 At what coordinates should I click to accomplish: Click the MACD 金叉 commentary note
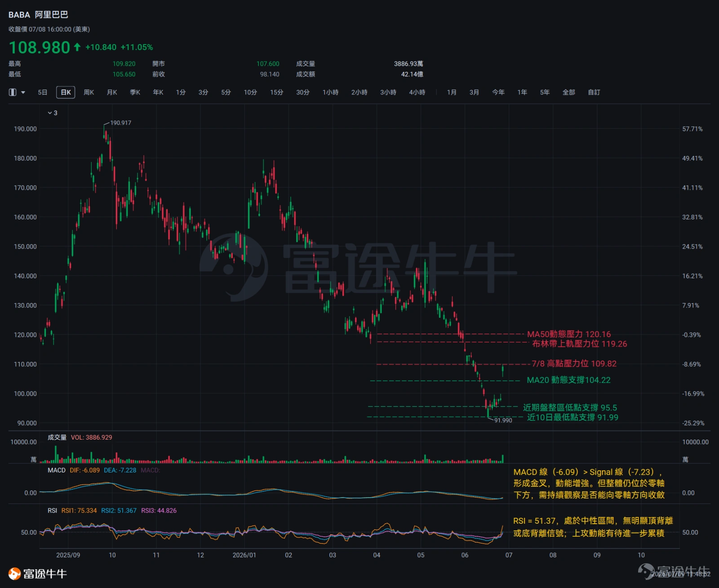589,483
